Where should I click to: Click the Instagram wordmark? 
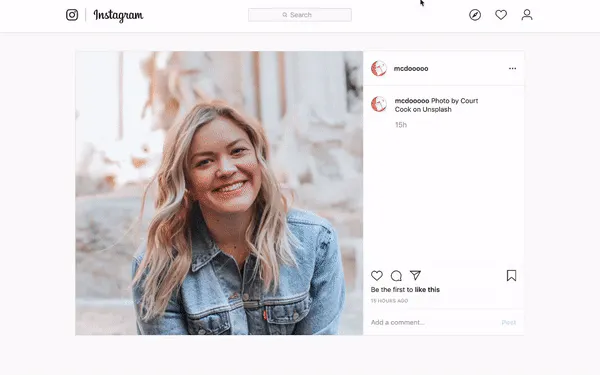click(x=118, y=15)
